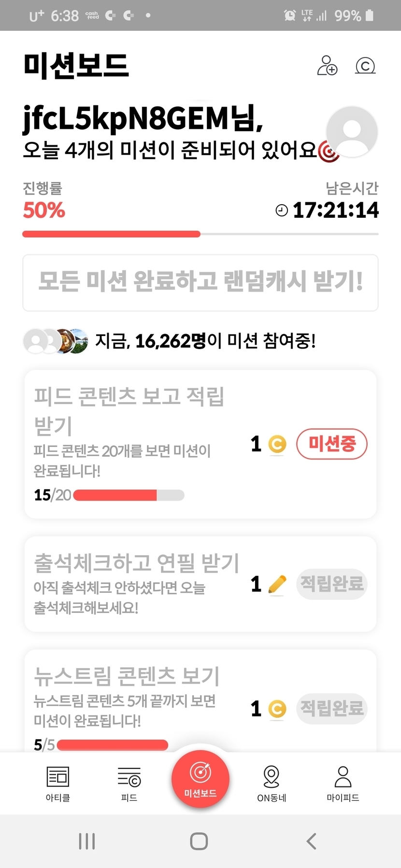Switch to the 아티클 tab

[x=58, y=783]
